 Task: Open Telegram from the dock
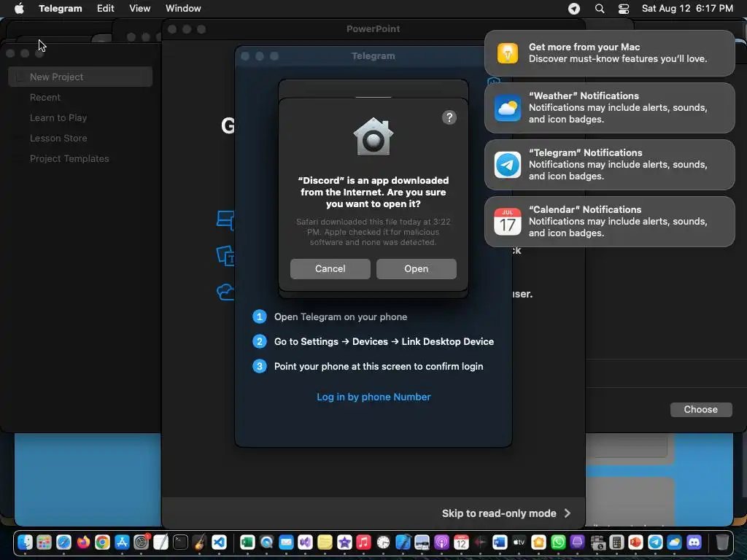[x=655, y=542]
